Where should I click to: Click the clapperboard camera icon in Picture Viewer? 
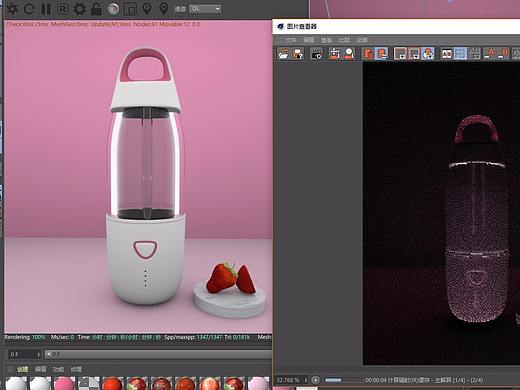tap(317, 54)
